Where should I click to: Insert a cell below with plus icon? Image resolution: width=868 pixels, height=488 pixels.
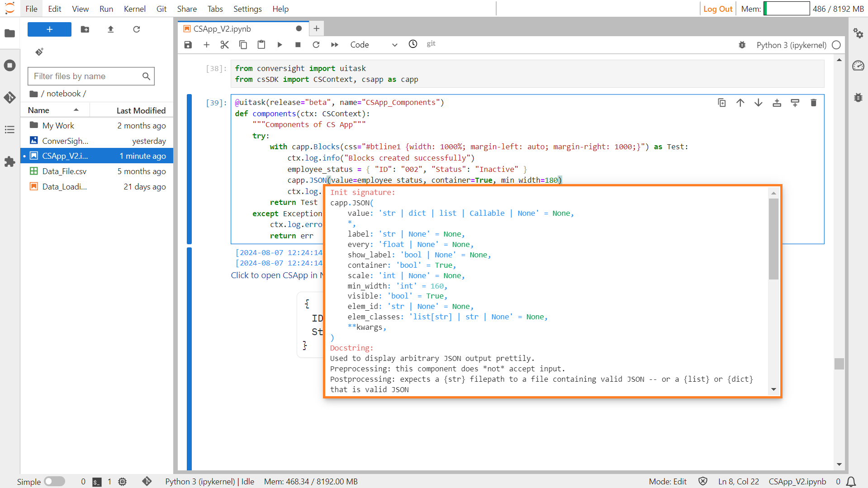coord(207,45)
